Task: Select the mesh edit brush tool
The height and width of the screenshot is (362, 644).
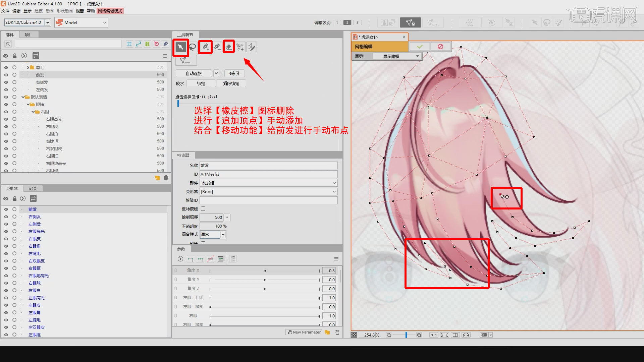Action: [252, 47]
